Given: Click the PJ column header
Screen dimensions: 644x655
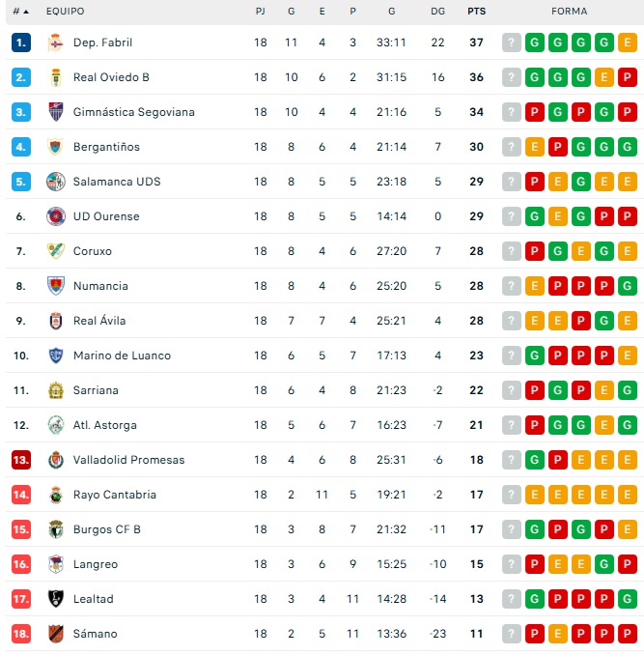Looking at the screenshot, I should [261, 12].
